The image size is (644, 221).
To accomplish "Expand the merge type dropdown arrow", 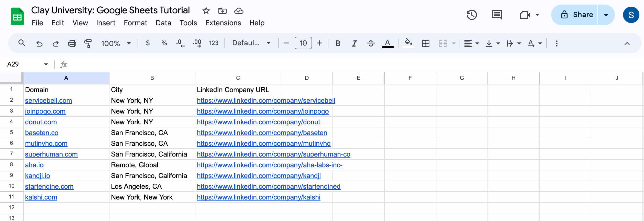I will click(453, 43).
